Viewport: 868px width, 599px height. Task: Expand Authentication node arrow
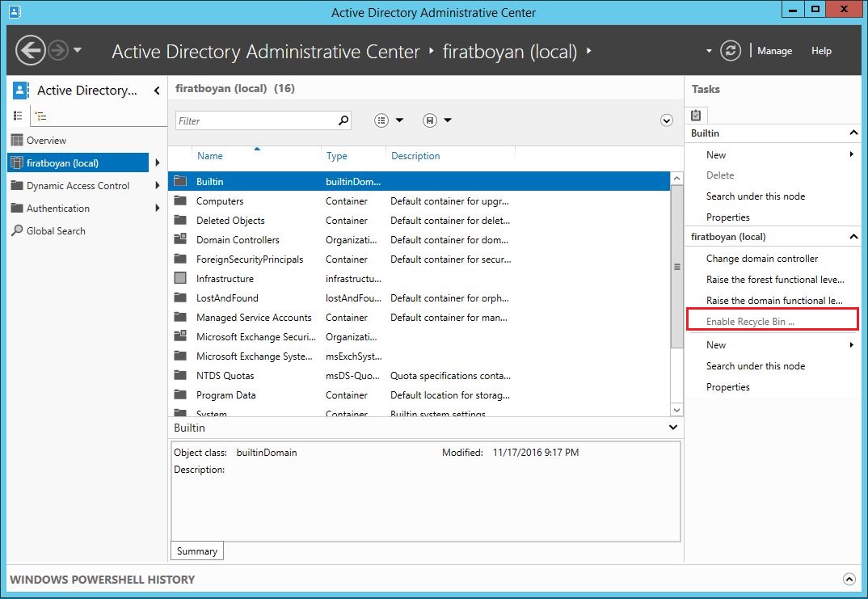point(158,209)
